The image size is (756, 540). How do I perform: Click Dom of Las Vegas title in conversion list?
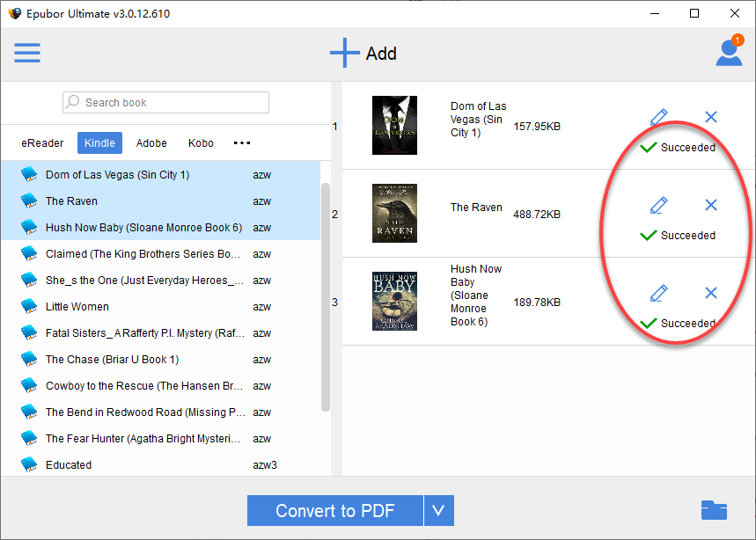(478, 120)
